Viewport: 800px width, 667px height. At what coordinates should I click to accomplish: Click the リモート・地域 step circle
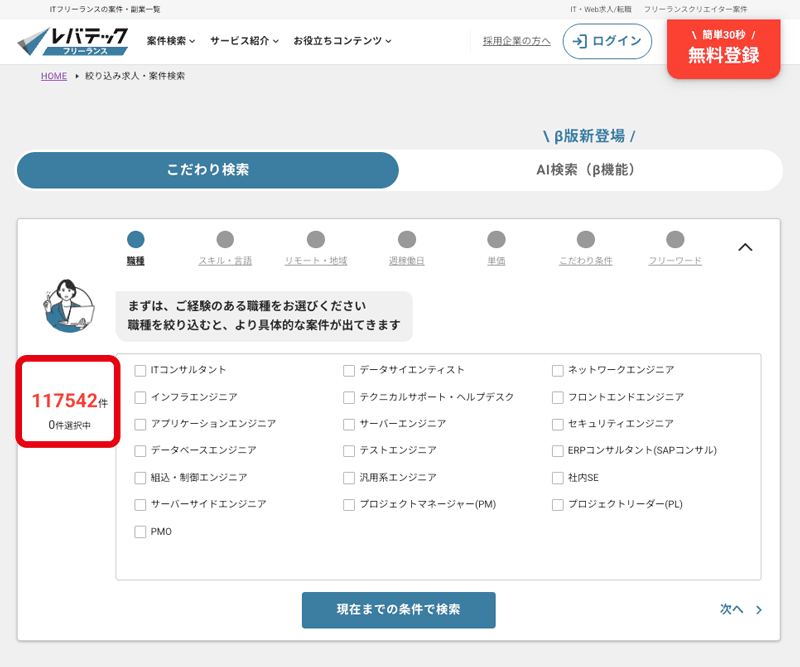tap(316, 240)
